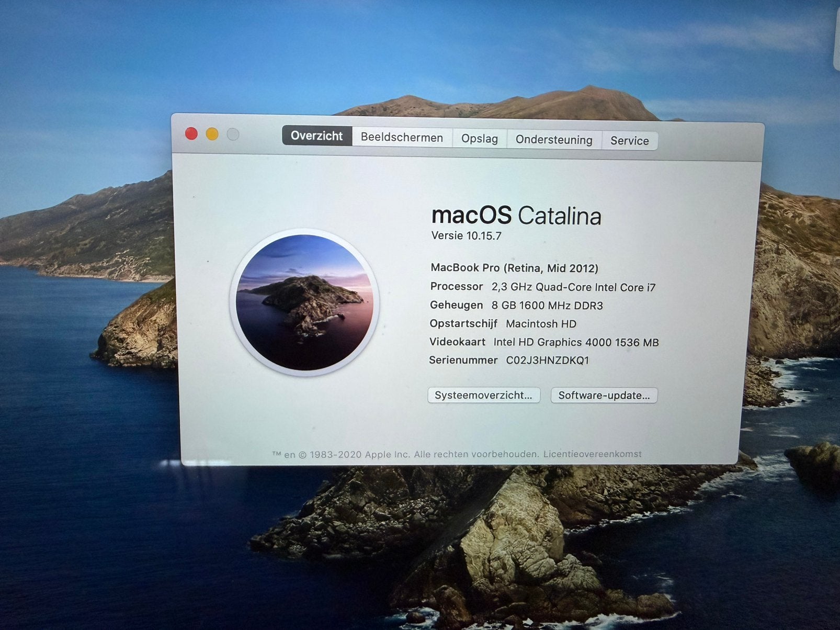This screenshot has width=840, height=630.
Task: Click 'Intel HD Graphics 4000 1536 MB' text
Action: click(576, 342)
